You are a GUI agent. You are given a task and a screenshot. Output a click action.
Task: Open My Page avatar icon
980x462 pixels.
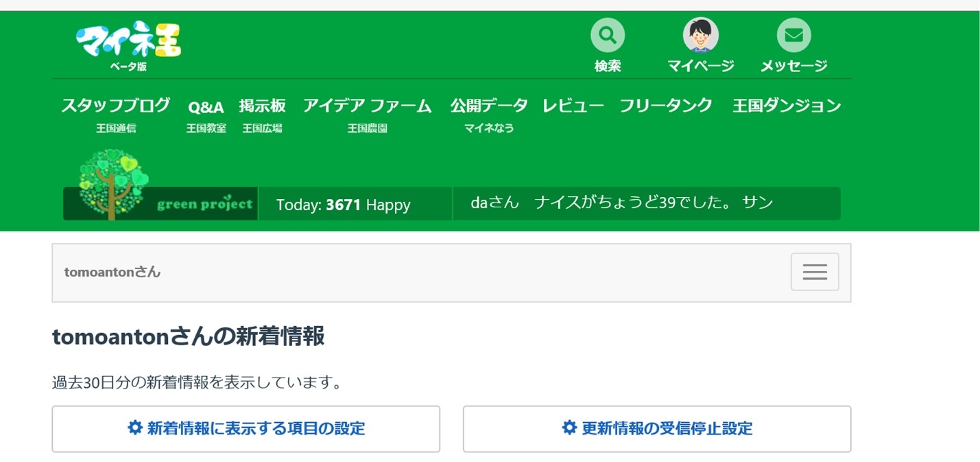700,35
